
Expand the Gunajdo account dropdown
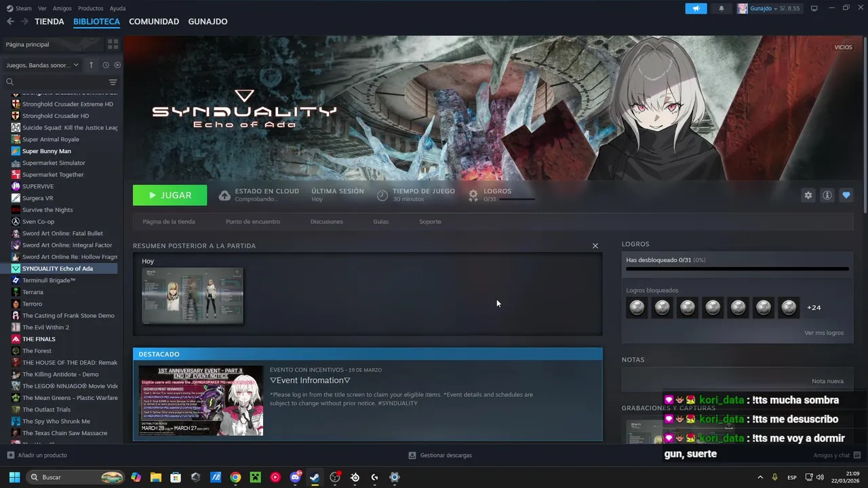tap(768, 8)
